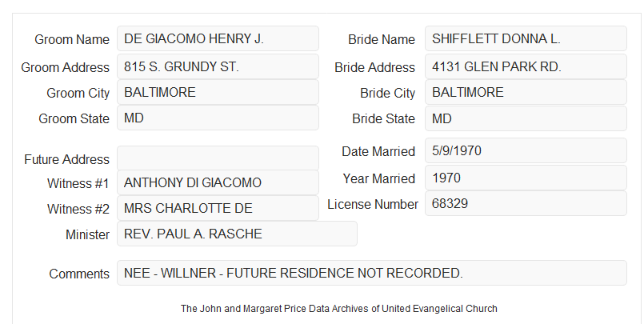Click the empty Future Address field
This screenshot has width=644, height=324.
(x=218, y=158)
